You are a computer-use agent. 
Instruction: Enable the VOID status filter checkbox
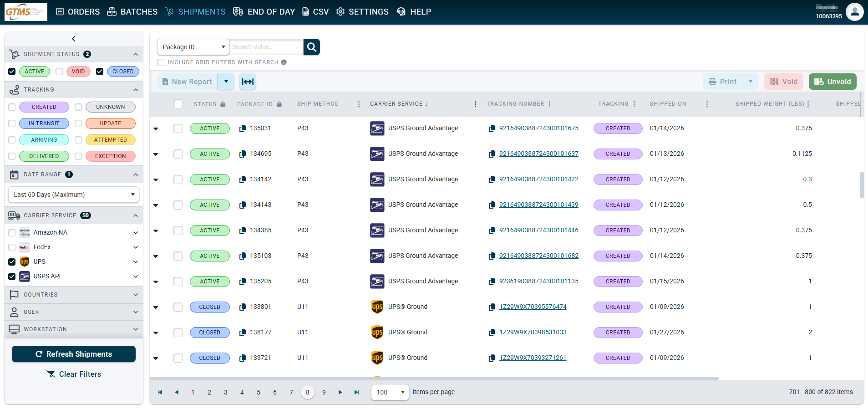click(x=59, y=72)
